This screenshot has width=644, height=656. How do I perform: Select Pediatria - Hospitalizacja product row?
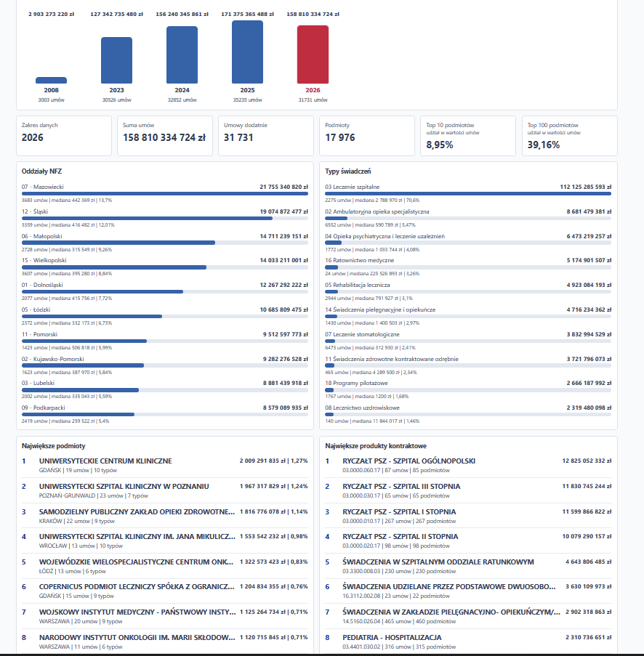pos(468,641)
